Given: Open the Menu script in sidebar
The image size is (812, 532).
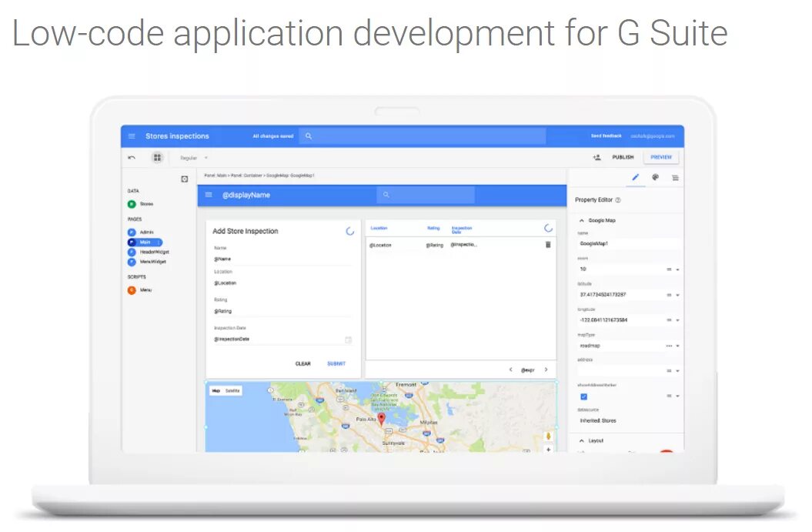Looking at the screenshot, I should (140, 290).
